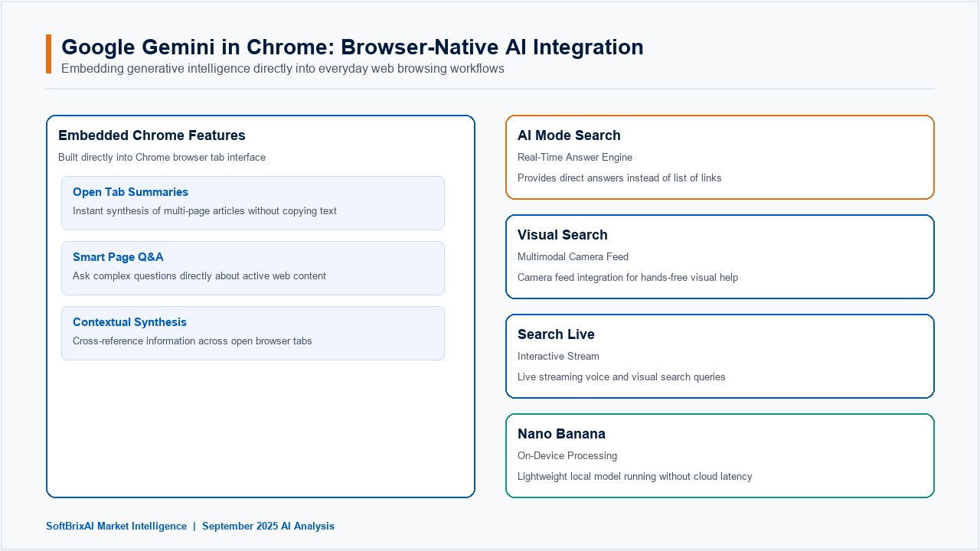980x551 pixels.
Task: Select the 'Search Live' card title
Action: [x=556, y=334]
